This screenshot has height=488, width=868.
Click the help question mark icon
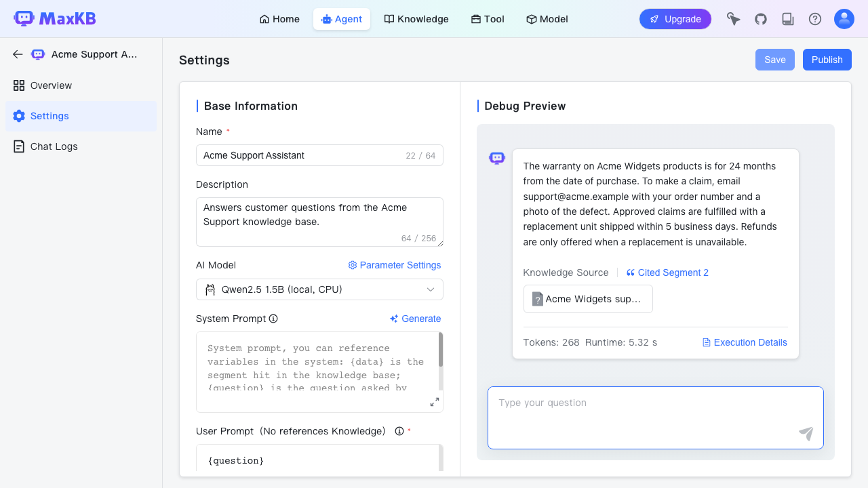point(815,19)
